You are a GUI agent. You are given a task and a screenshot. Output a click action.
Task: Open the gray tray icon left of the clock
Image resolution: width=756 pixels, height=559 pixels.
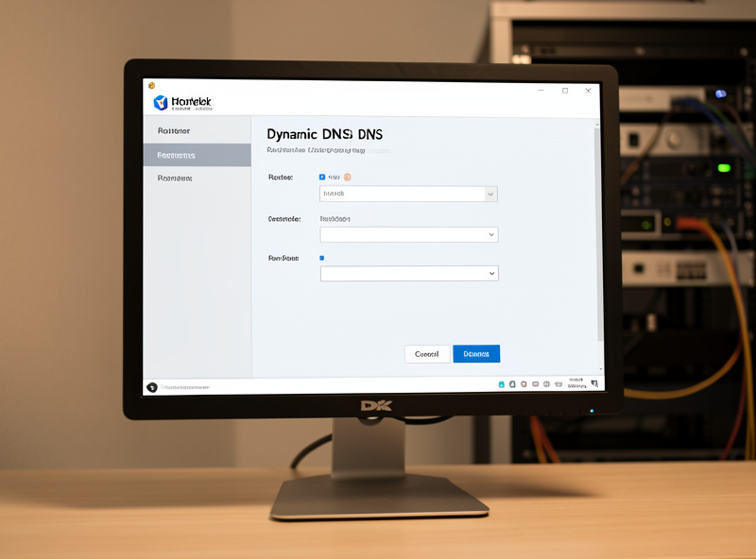558,384
